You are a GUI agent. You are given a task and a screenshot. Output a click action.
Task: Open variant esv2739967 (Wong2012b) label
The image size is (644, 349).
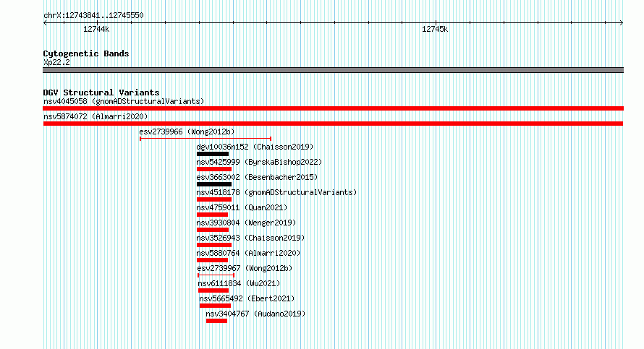click(x=245, y=268)
